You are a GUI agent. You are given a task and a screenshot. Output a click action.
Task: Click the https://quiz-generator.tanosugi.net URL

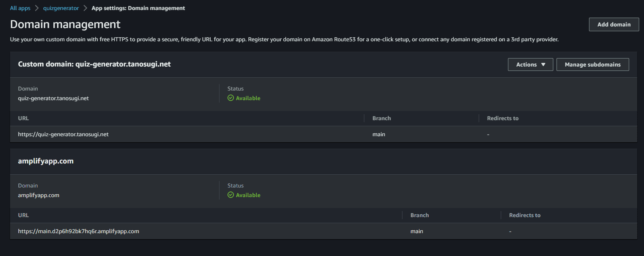[x=63, y=135]
